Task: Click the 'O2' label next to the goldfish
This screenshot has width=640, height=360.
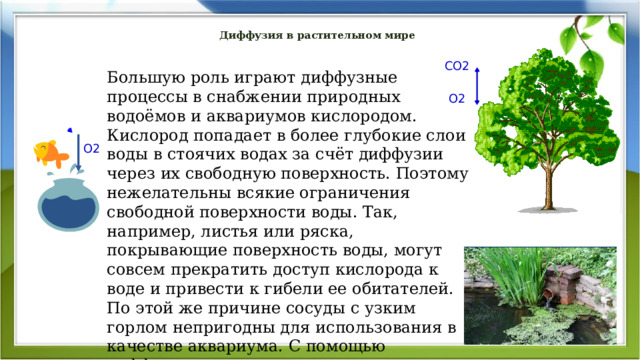Action: click(x=91, y=149)
